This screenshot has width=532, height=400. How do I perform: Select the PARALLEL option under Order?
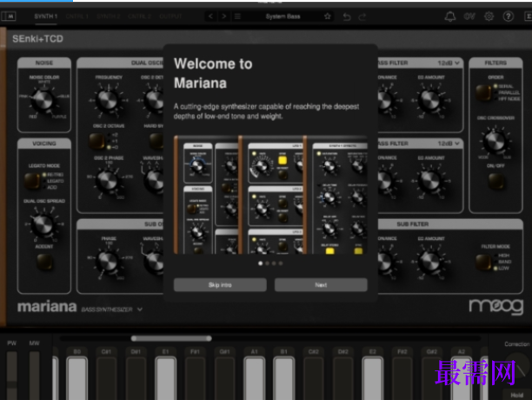(x=509, y=92)
